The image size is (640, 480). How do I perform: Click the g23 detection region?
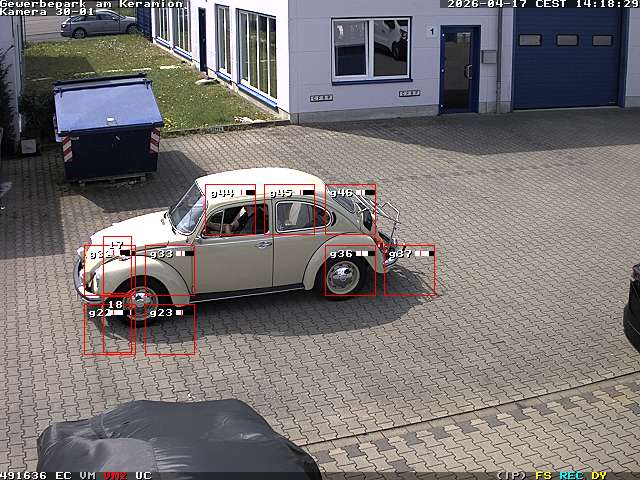170,330
